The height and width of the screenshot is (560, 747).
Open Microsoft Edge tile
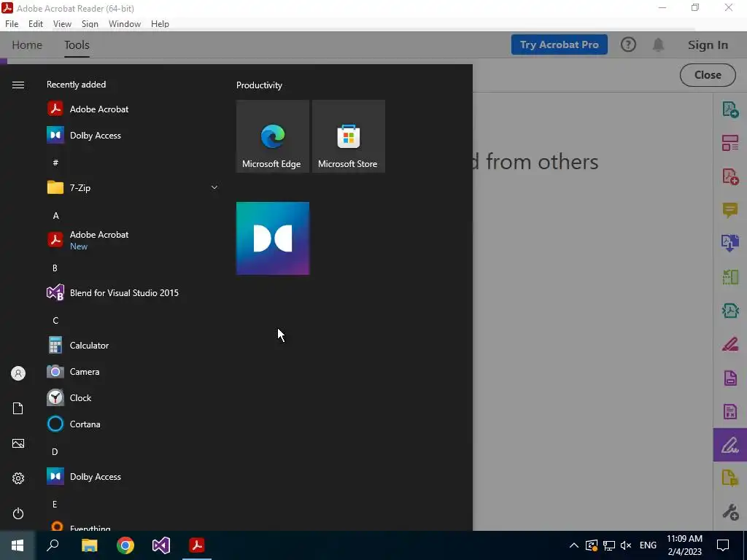(273, 136)
